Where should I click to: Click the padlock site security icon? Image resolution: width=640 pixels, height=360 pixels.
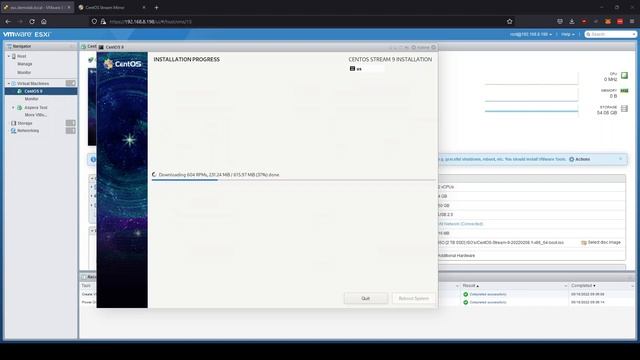[103, 21]
